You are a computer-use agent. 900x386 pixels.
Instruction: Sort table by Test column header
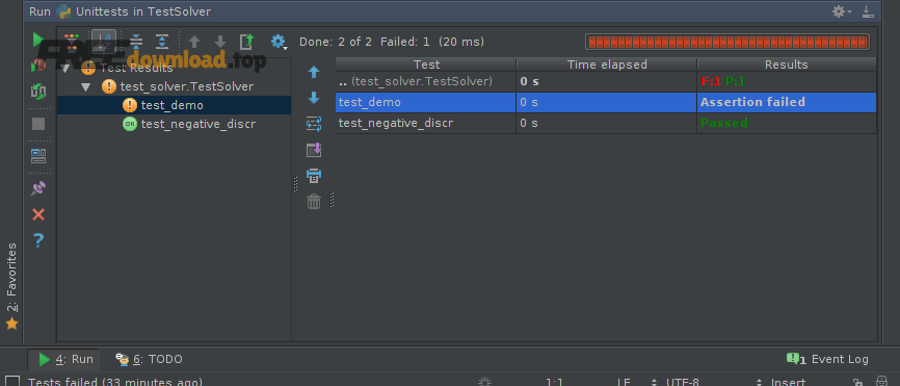tap(426, 64)
